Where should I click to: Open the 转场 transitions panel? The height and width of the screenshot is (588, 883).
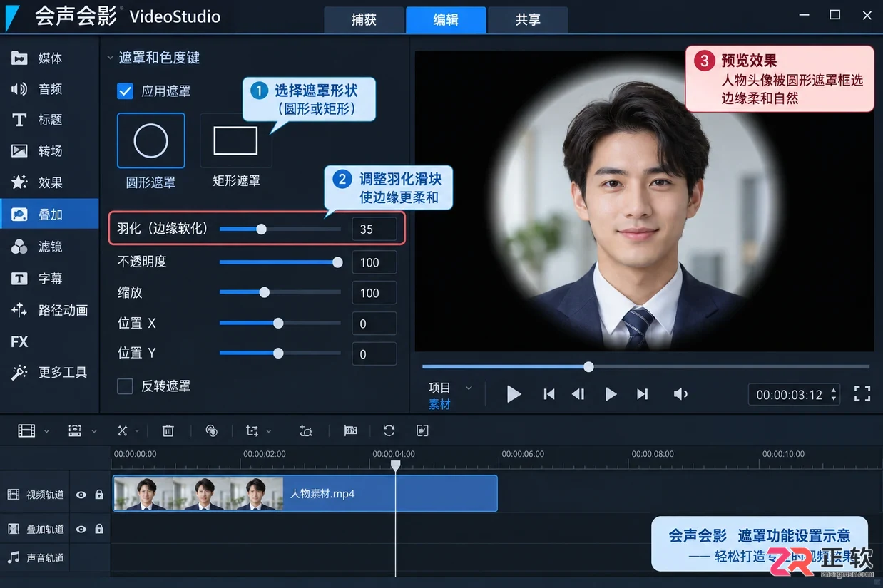click(x=49, y=151)
